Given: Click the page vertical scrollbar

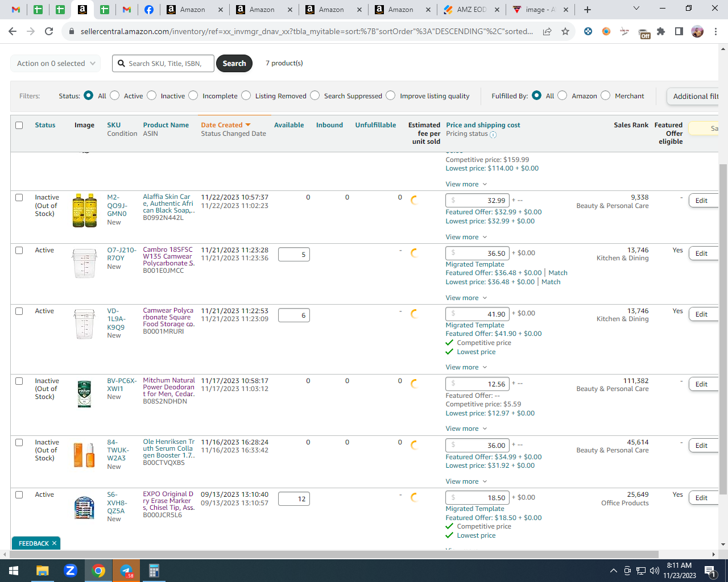Looking at the screenshot, I should coord(723,330).
